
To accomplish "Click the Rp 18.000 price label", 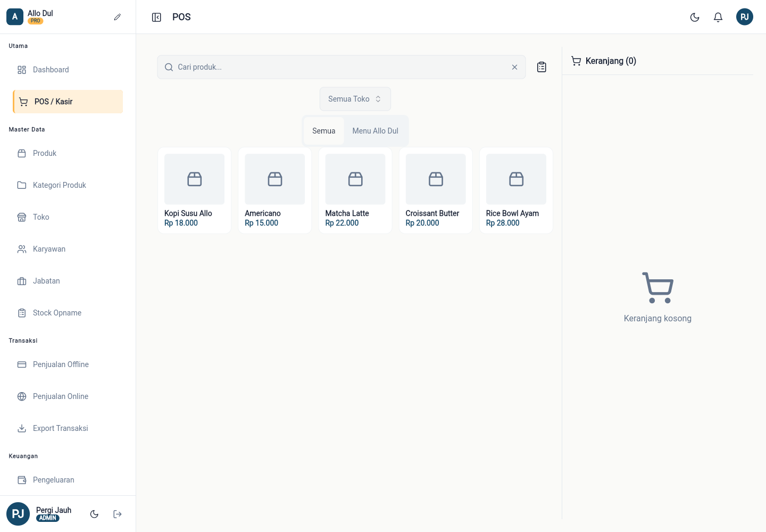I will point(181,223).
